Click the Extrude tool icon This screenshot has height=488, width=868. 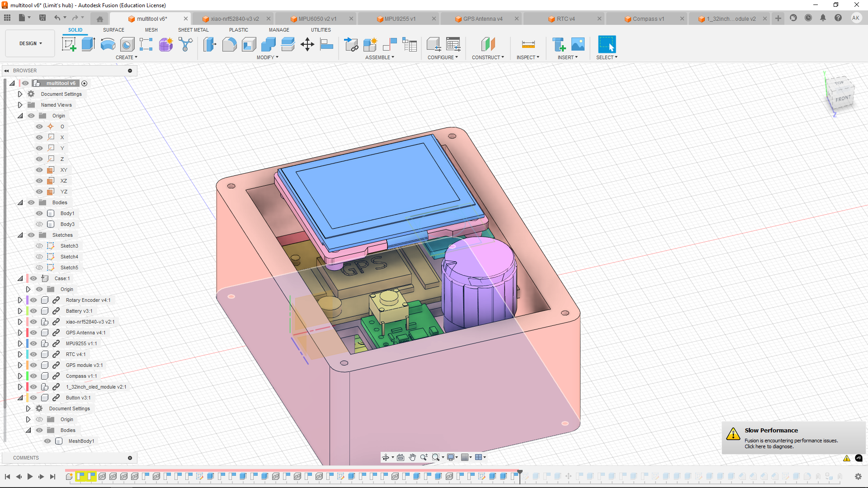88,44
